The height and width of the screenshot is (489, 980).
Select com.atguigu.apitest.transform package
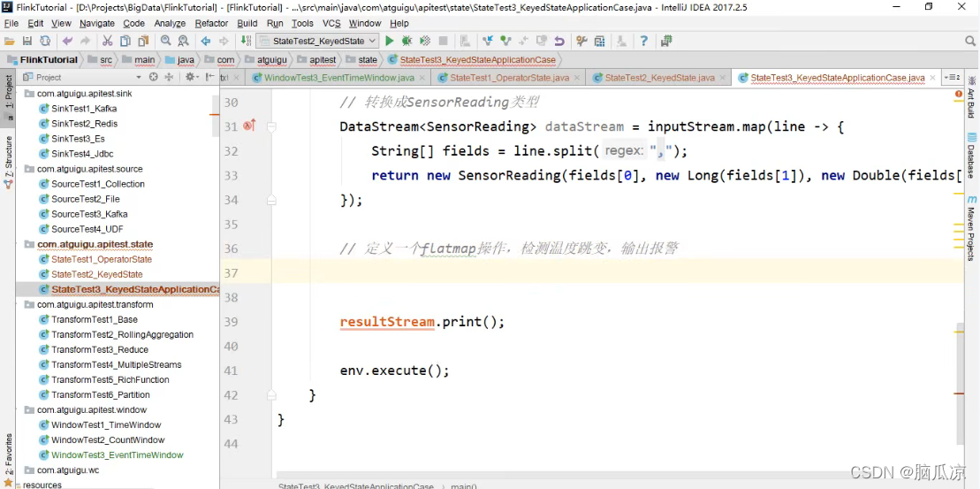[95, 304]
